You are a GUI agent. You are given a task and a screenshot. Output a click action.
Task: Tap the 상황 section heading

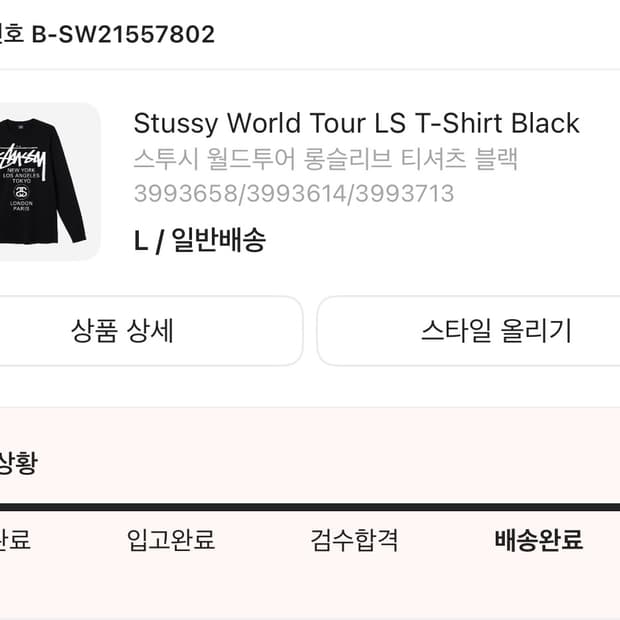[17, 463]
